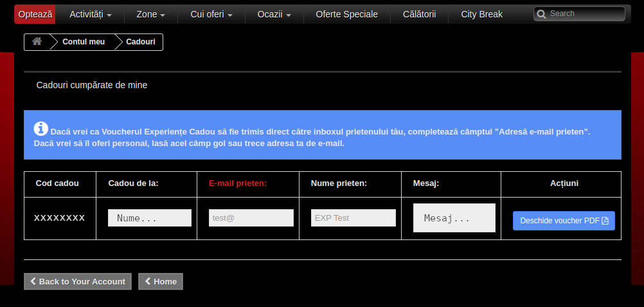Open the Zone dropdown menu

[150, 14]
